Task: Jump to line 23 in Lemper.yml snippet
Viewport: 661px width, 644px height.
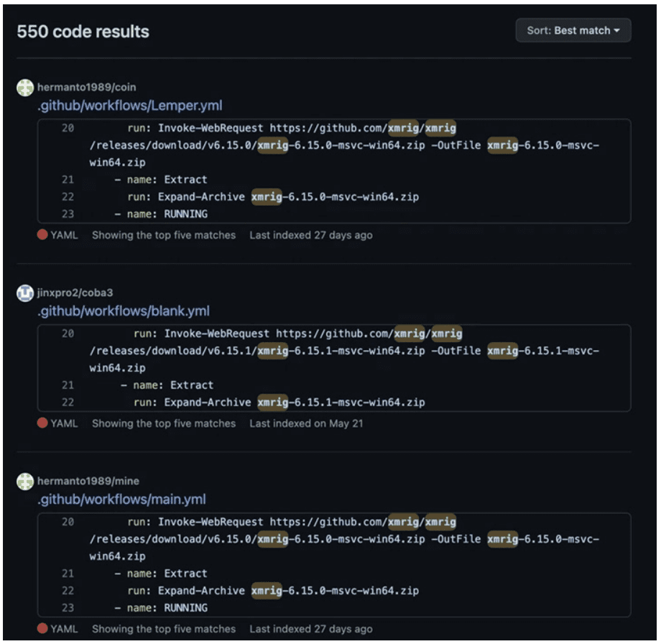Action: [x=68, y=213]
